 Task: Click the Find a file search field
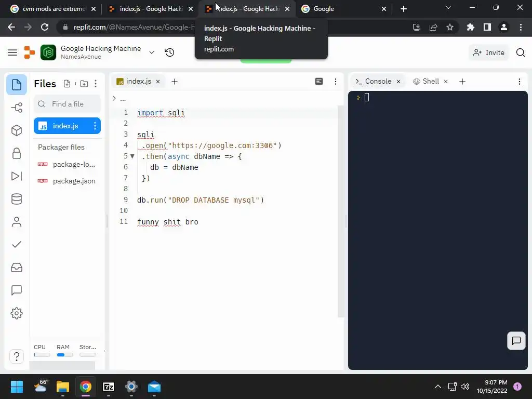pyautogui.click(x=67, y=104)
